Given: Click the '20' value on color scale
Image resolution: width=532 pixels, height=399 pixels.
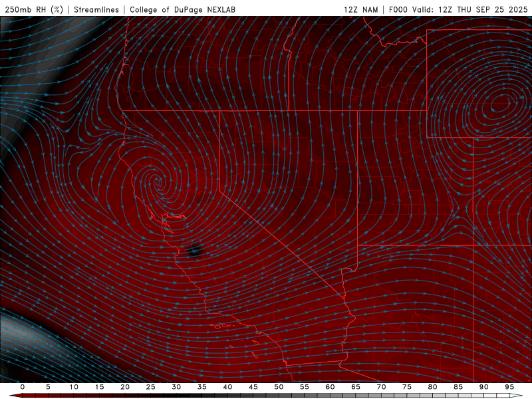Looking at the screenshot, I should [x=125, y=387].
